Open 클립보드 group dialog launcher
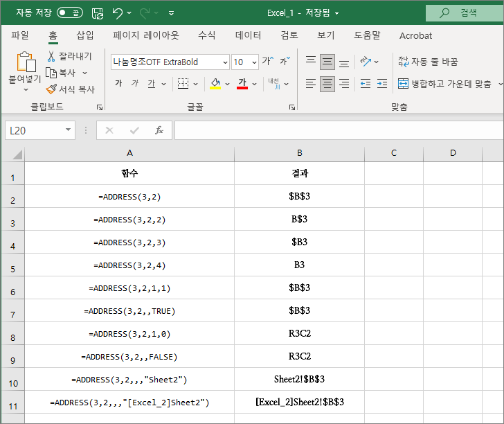 pos(100,107)
